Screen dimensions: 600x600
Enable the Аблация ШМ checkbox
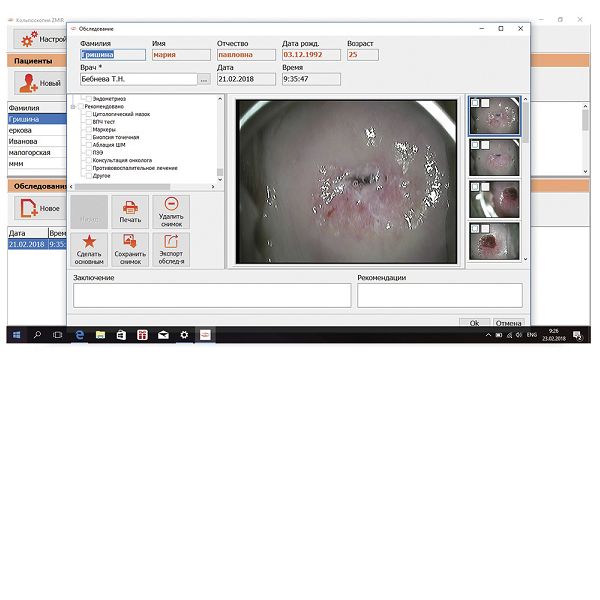tap(89, 145)
